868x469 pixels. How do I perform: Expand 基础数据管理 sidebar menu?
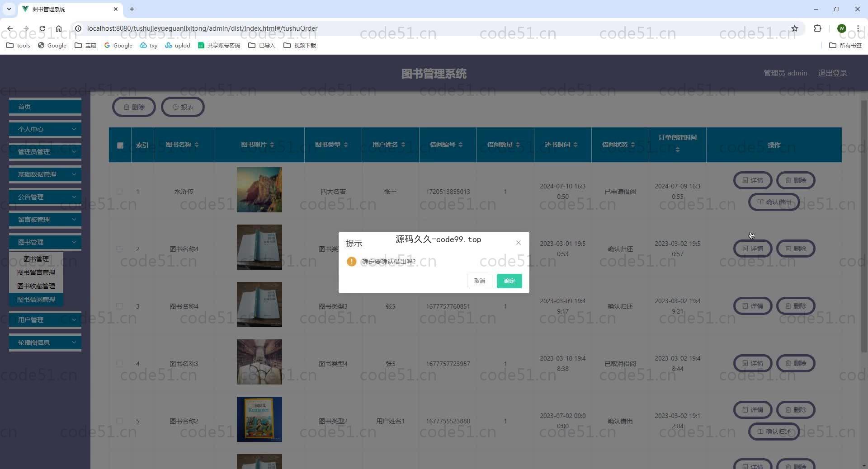(x=45, y=174)
